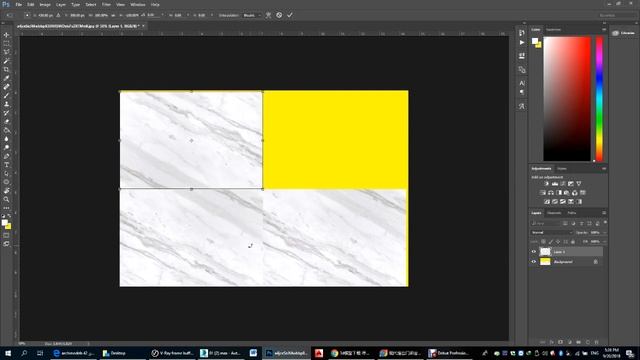Close the open document tab
The image size is (640, 360).
143,26
